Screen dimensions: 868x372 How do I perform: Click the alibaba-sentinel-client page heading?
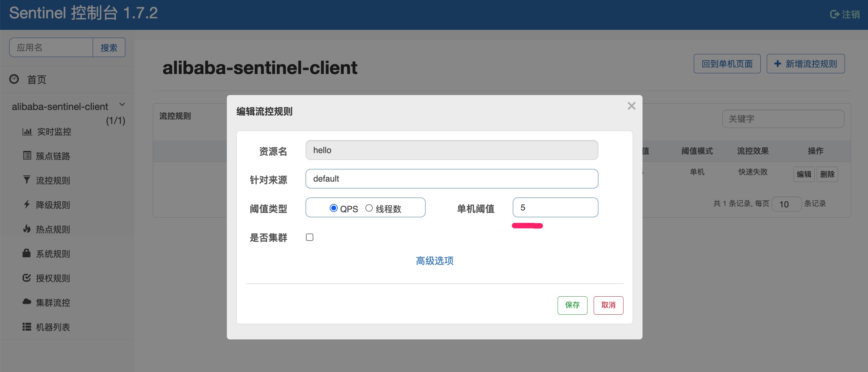click(260, 68)
